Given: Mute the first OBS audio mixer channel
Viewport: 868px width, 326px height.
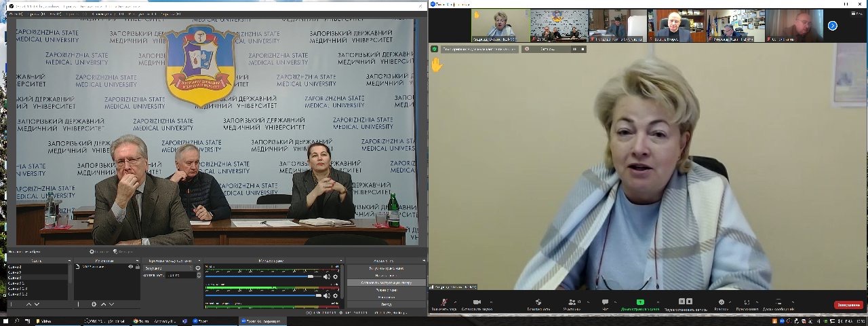Looking at the screenshot, I should click(x=326, y=276).
